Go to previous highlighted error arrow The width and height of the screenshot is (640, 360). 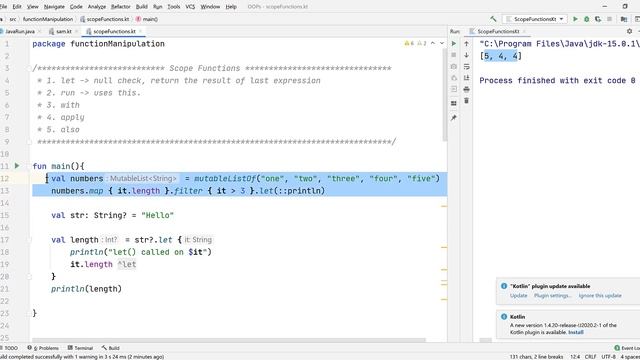point(433,43)
